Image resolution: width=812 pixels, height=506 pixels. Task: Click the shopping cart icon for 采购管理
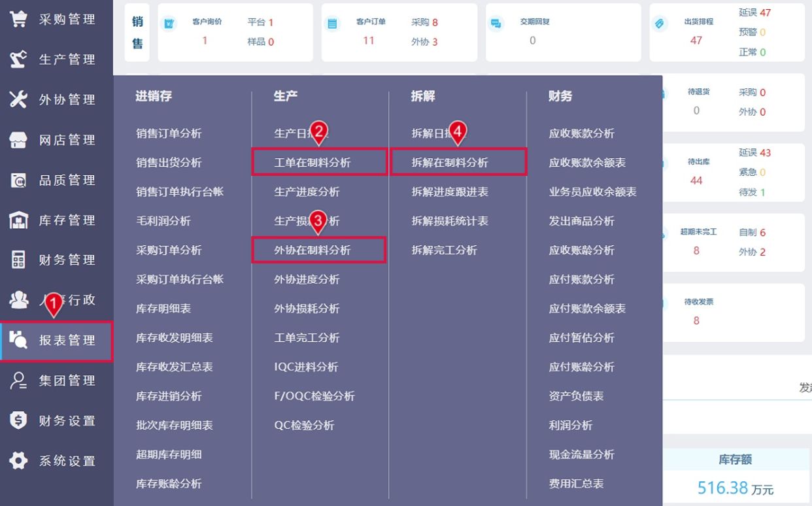(x=18, y=19)
